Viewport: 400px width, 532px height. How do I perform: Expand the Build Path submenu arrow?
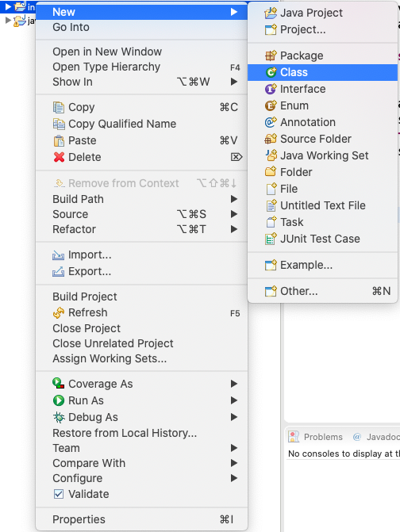(x=234, y=199)
